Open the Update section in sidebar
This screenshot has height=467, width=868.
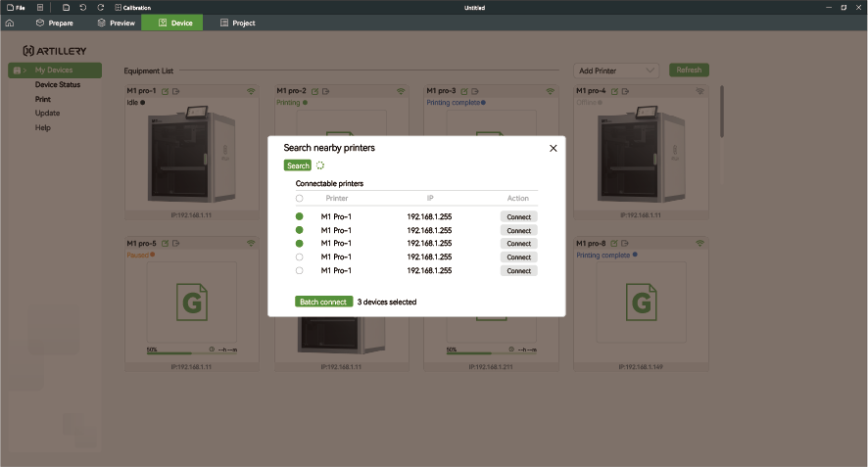(x=47, y=113)
